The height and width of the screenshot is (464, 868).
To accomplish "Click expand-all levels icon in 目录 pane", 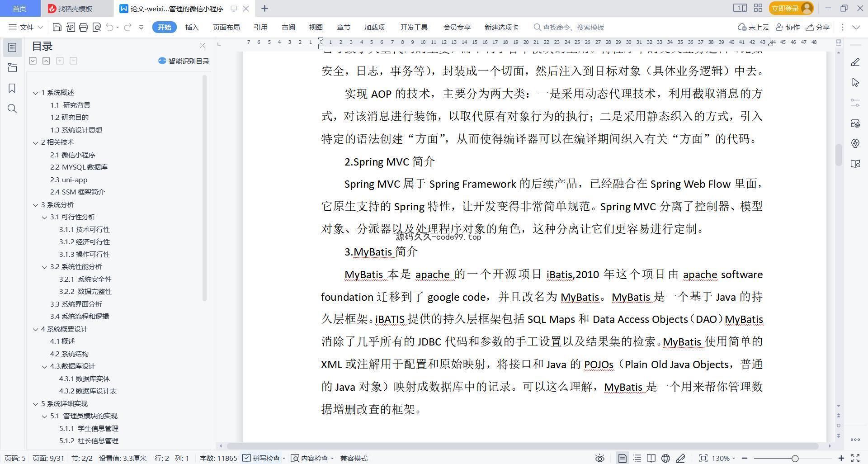I will (x=33, y=61).
